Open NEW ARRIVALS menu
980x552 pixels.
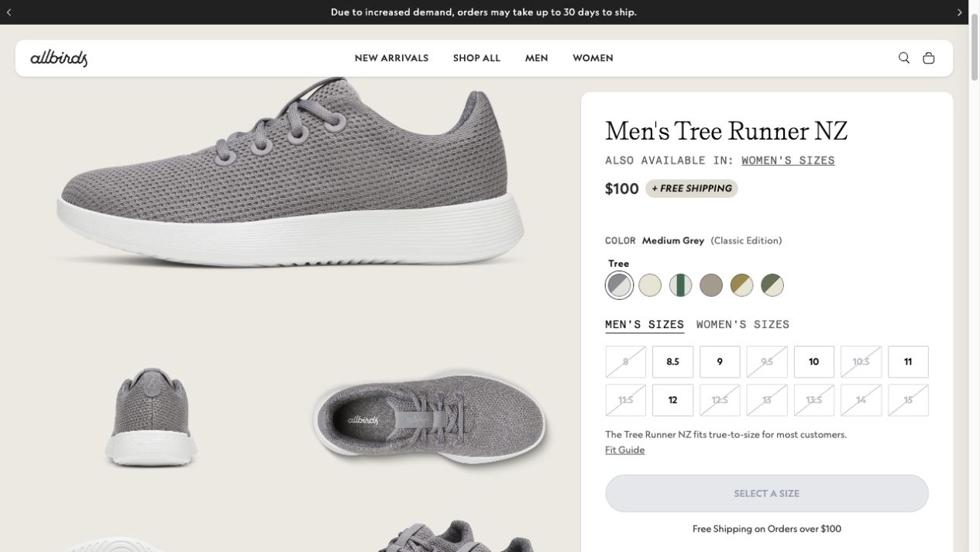391,58
